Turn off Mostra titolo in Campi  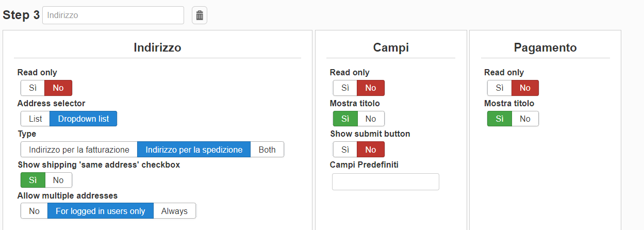(371, 119)
